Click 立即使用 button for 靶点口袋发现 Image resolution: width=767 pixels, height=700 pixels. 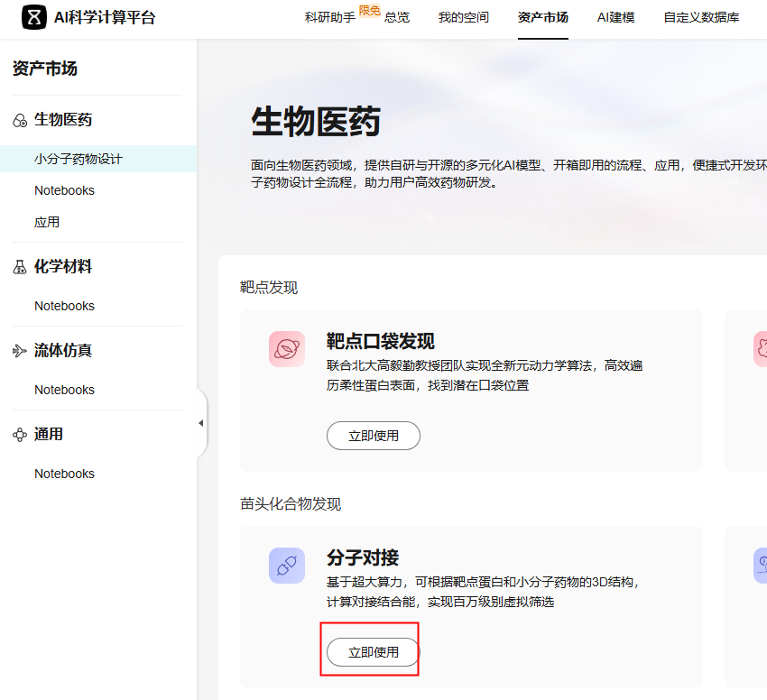(373, 436)
